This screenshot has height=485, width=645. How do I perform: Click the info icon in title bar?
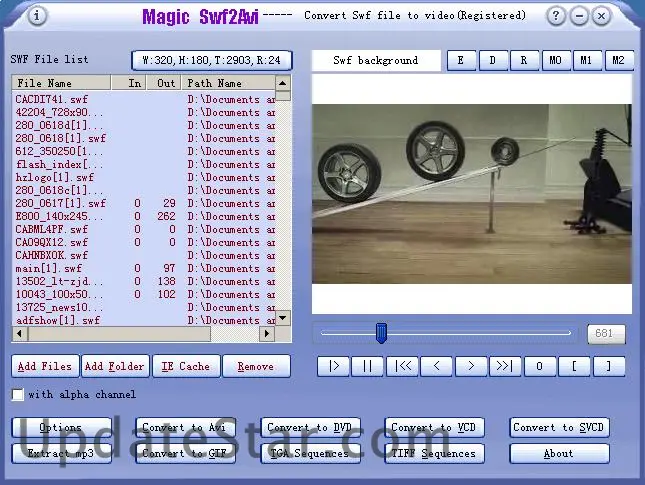pyautogui.click(x=37, y=16)
